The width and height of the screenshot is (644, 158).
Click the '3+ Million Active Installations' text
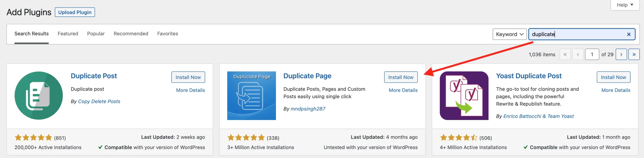pos(261,147)
